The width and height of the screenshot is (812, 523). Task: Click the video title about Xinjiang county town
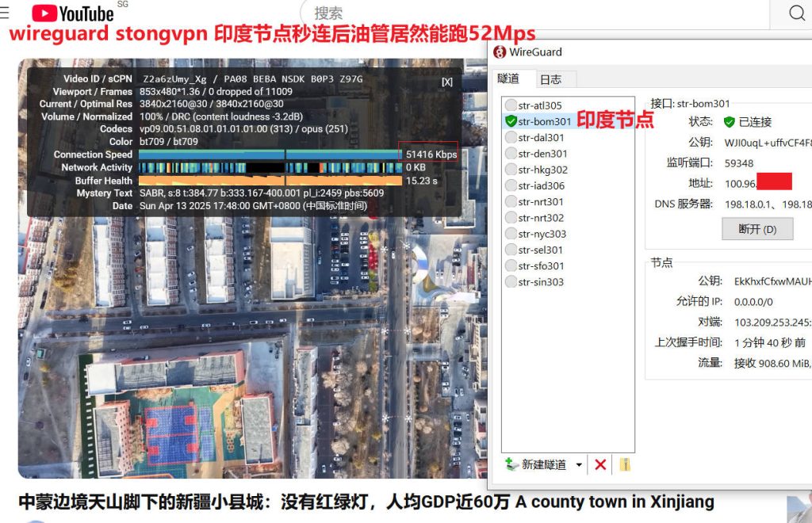pos(366,502)
